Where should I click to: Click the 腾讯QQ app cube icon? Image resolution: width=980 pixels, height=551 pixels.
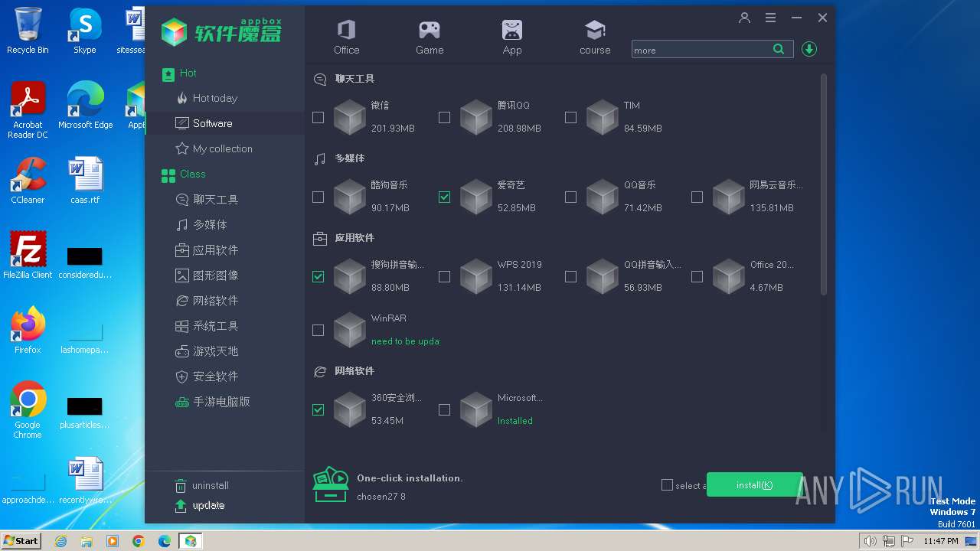pos(476,118)
